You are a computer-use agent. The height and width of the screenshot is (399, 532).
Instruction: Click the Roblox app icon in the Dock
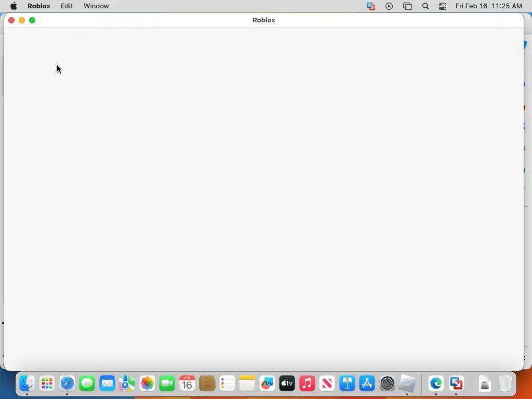(x=407, y=383)
